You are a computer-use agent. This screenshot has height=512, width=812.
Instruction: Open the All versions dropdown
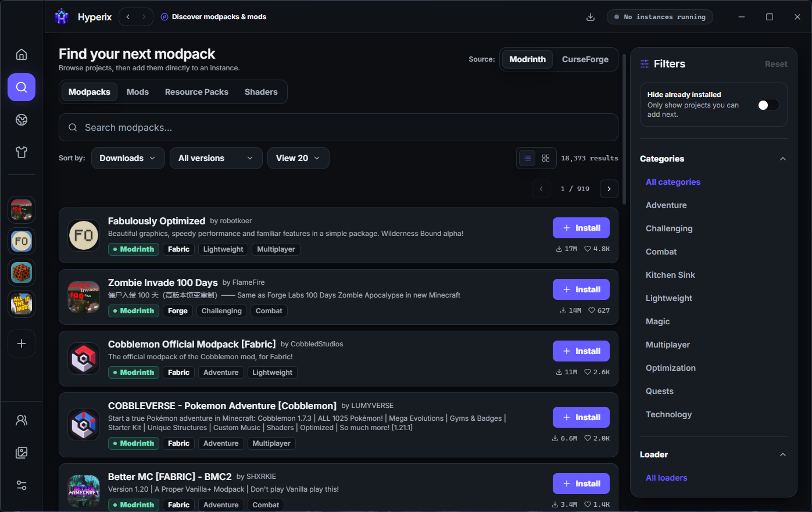tap(216, 158)
